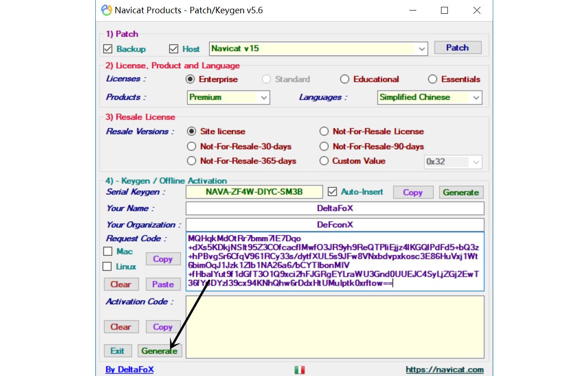
Task: Click the Navicat app icon in title bar
Action: coord(106,10)
